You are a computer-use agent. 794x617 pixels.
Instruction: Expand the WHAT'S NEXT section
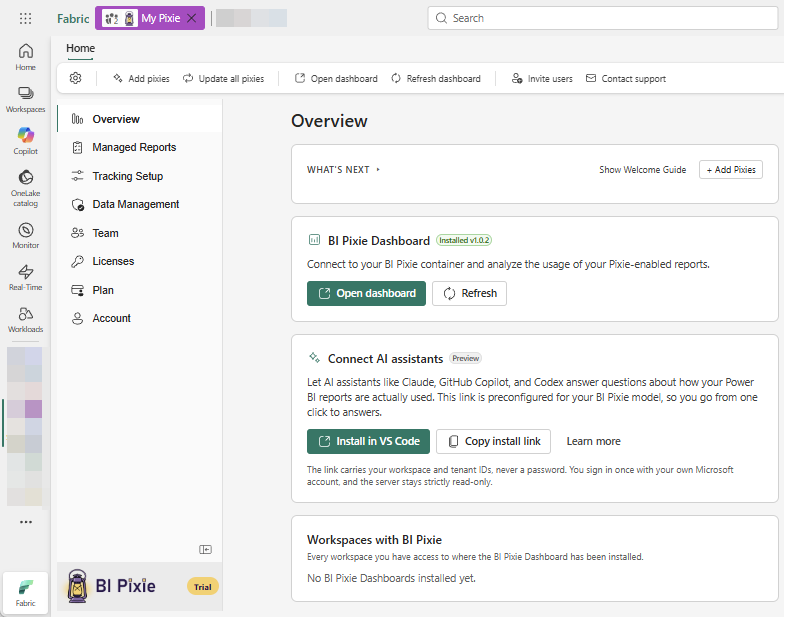tap(343, 170)
